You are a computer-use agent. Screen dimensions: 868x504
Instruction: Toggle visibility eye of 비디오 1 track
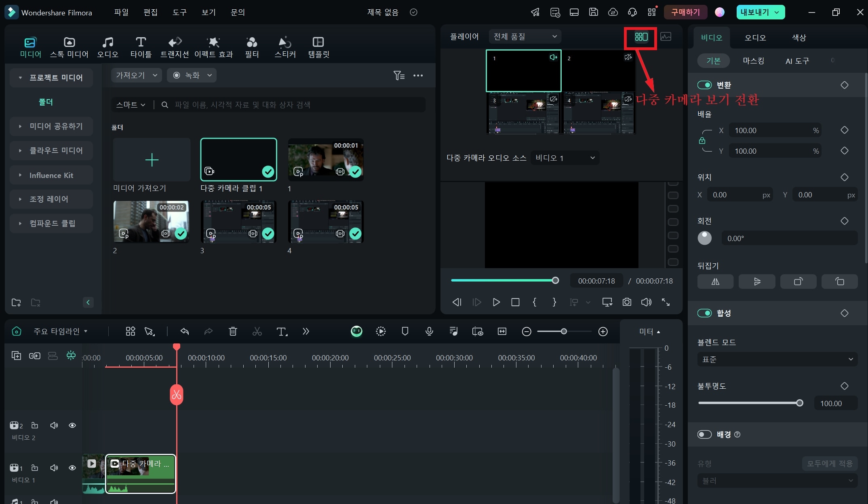(x=72, y=468)
